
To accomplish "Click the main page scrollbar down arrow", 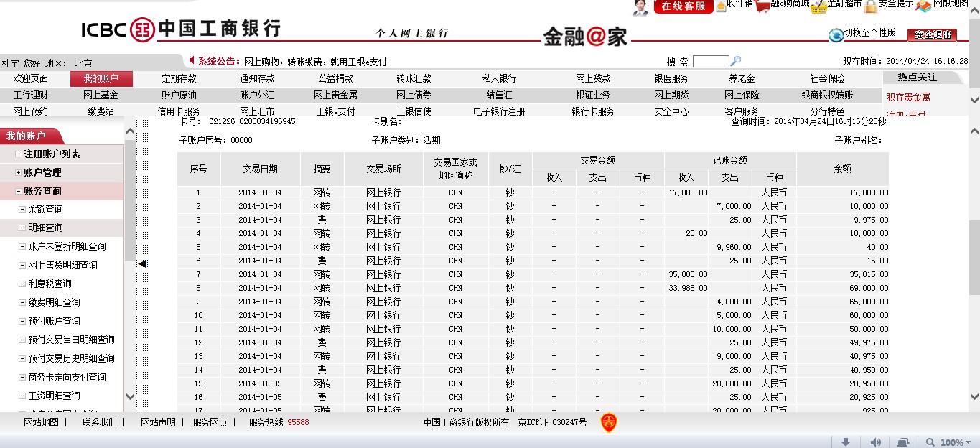I will 974,396.
